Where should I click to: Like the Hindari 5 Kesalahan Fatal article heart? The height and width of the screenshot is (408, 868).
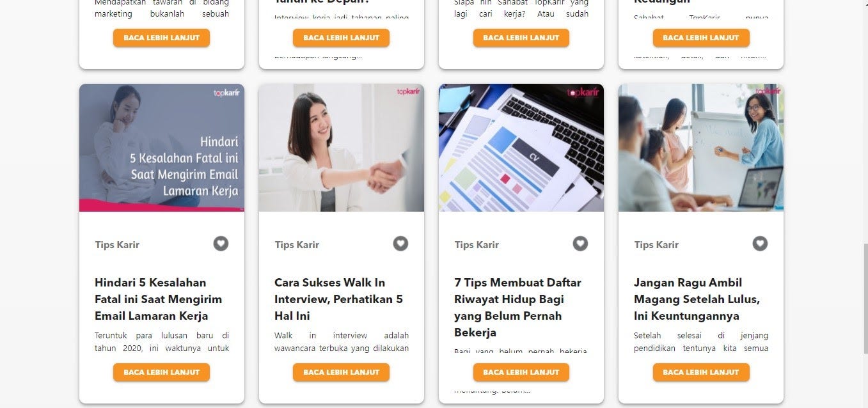[x=221, y=244]
